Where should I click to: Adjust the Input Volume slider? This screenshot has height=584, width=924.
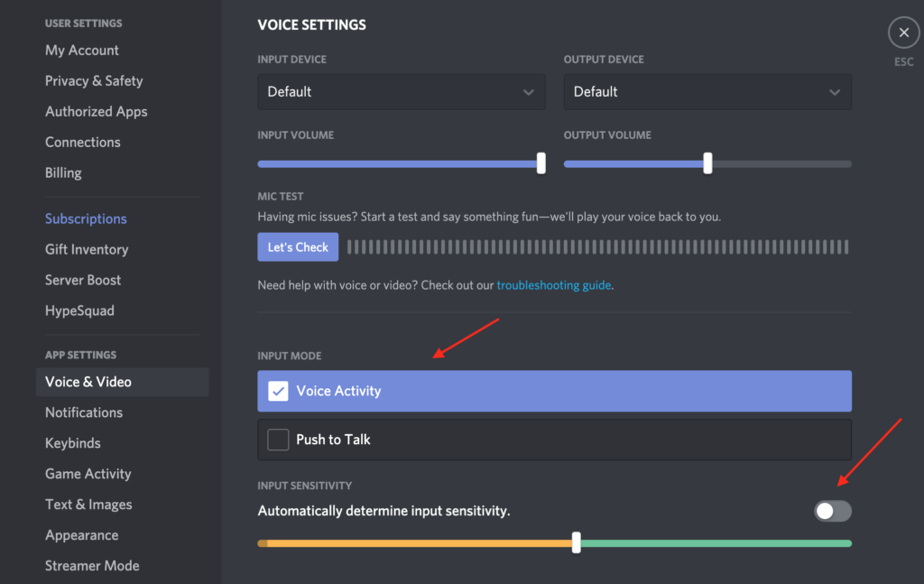pyautogui.click(x=540, y=163)
